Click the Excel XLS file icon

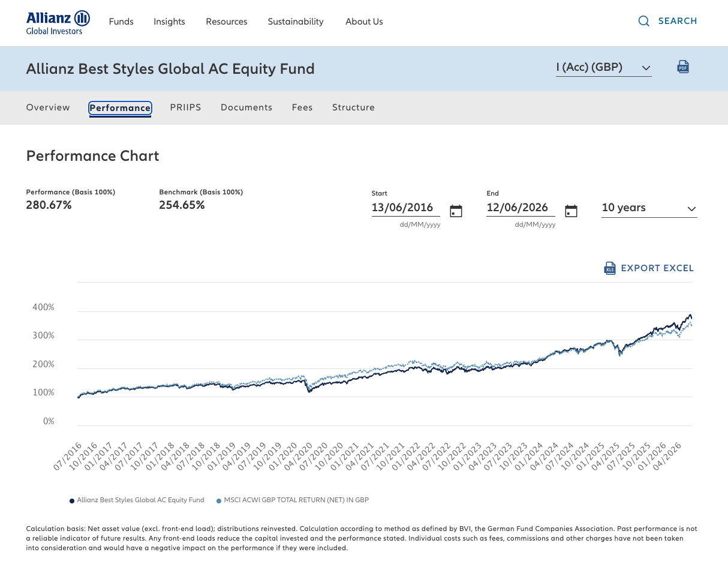[610, 268]
